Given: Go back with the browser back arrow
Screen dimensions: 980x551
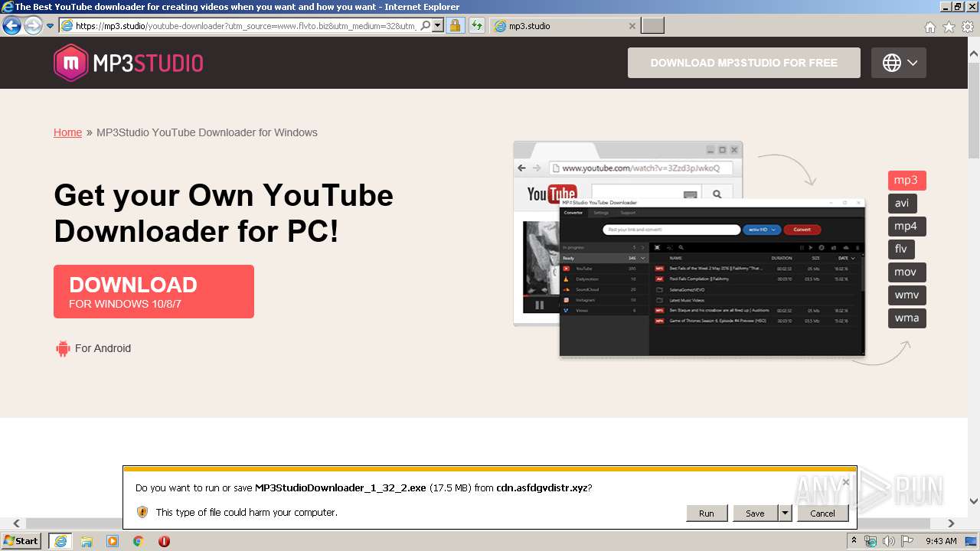Looking at the screenshot, I should [11, 26].
